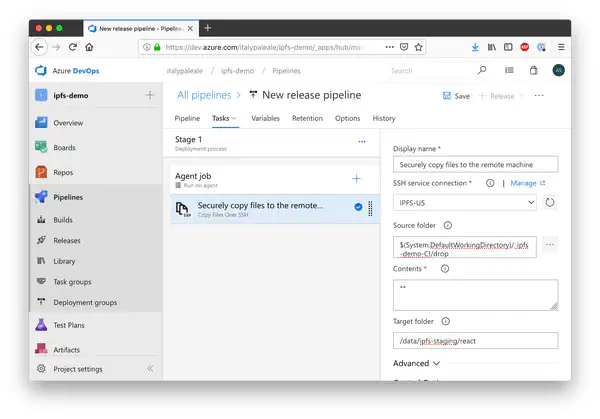Switch to the Variables tab
The image size is (600, 419).
click(x=265, y=118)
